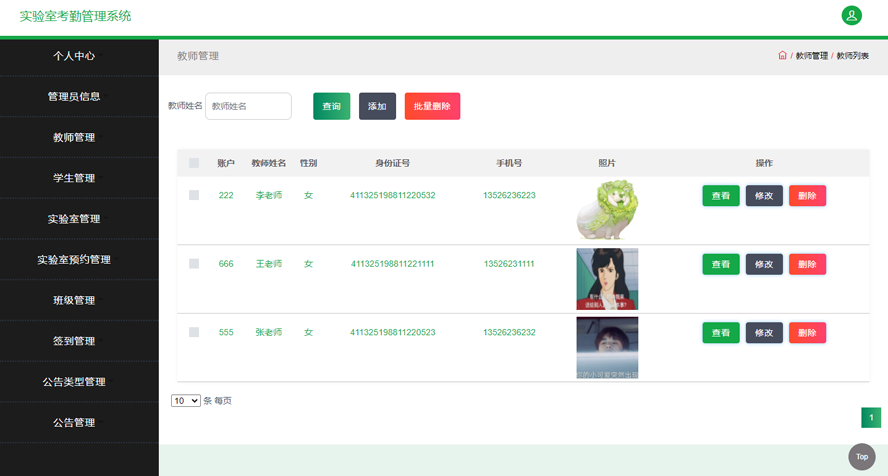Click the ID number 411325198811220523
This screenshot has height=476, width=888.
point(392,332)
